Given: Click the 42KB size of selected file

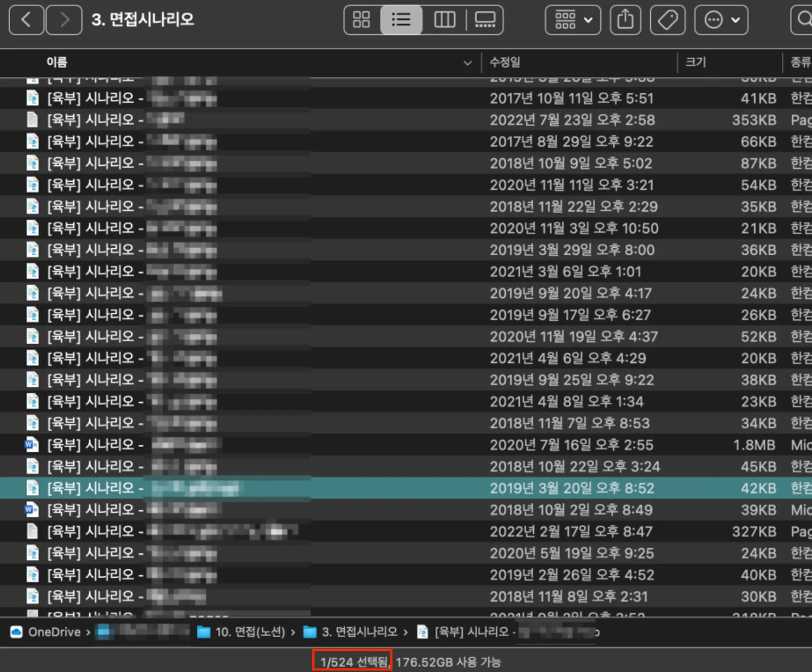Looking at the screenshot, I should coord(758,489).
